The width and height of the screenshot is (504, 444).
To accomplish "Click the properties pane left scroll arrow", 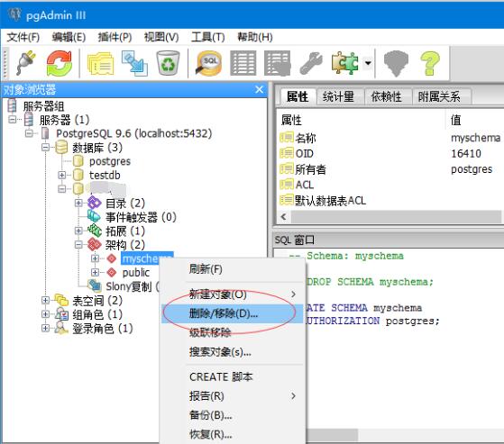I will (x=283, y=217).
